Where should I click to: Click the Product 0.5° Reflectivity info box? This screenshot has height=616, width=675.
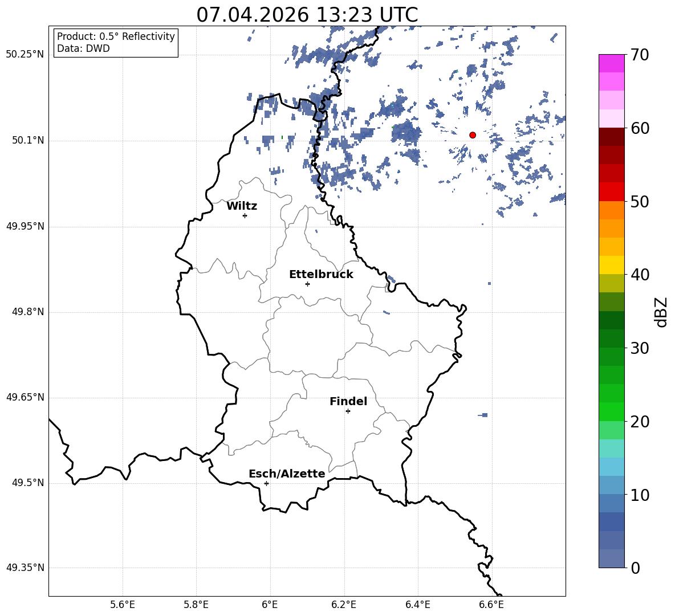tap(116, 42)
